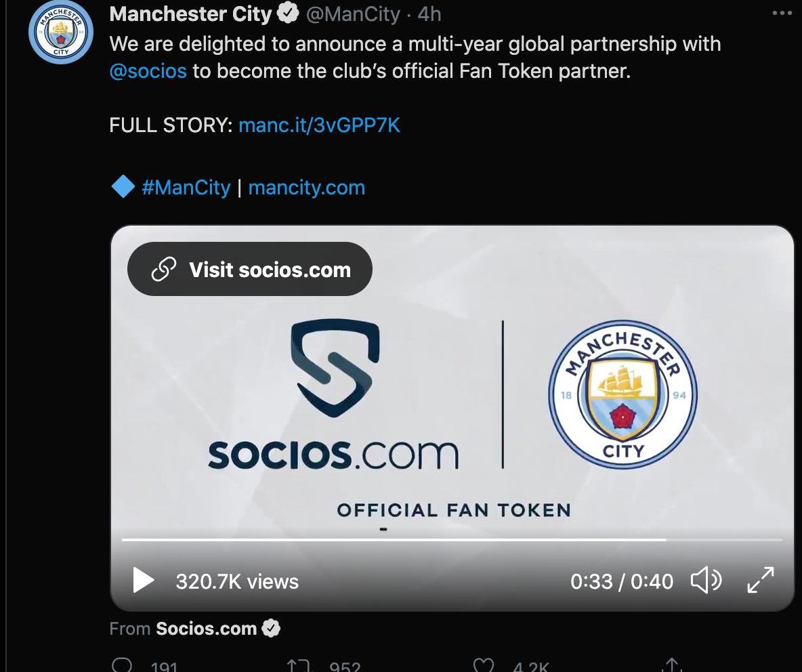Expand the video to fullscreen
The image size is (802, 672).
coord(761,580)
